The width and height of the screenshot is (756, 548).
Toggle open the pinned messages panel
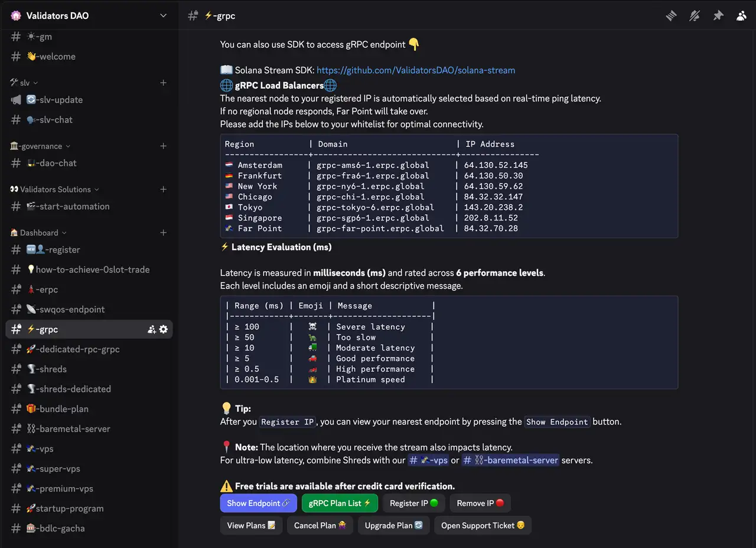(718, 15)
